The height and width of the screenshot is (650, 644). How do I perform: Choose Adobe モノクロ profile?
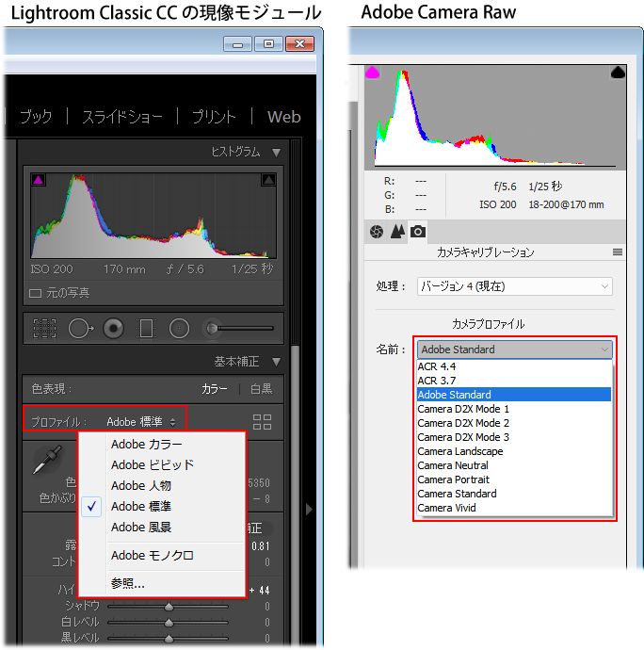point(153,556)
